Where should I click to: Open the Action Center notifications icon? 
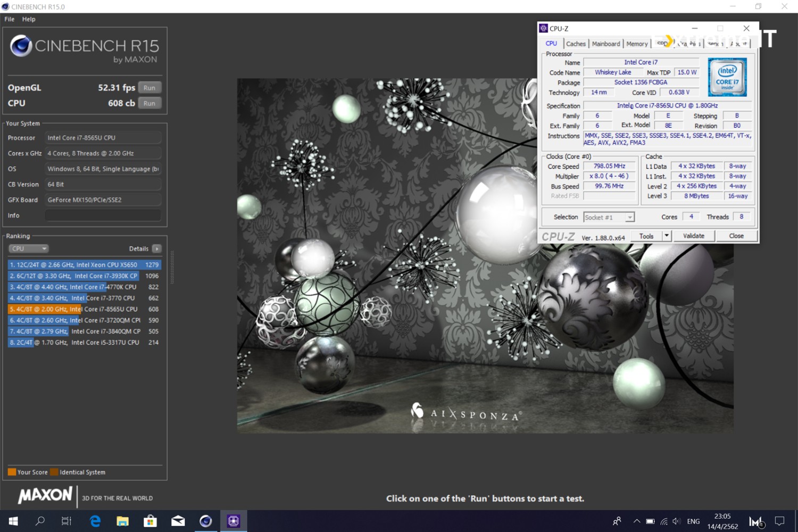[x=780, y=521]
